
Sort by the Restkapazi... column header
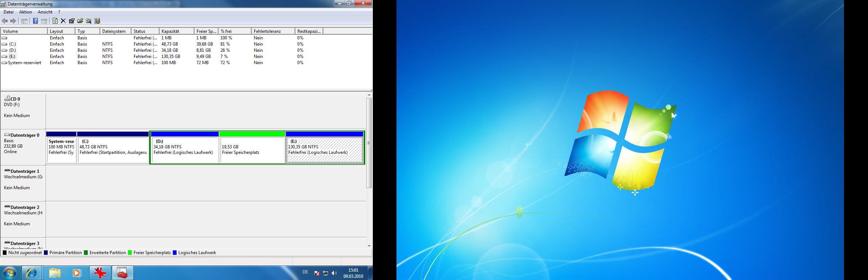click(309, 31)
